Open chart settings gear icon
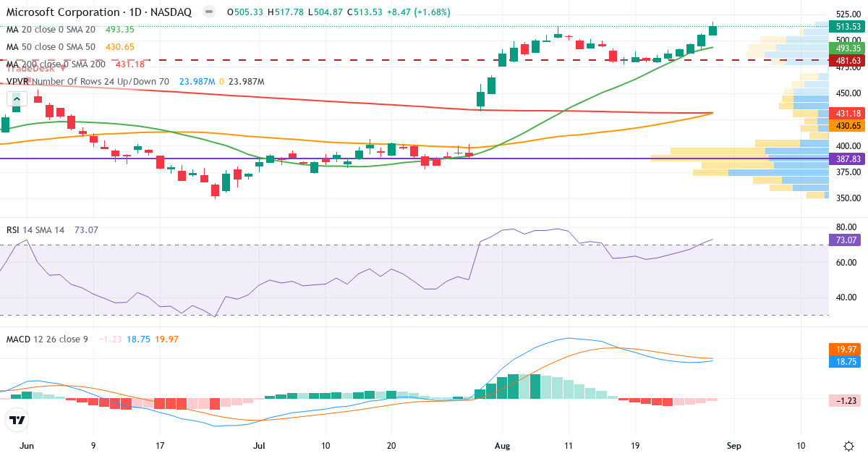868x456 pixels. [x=848, y=445]
